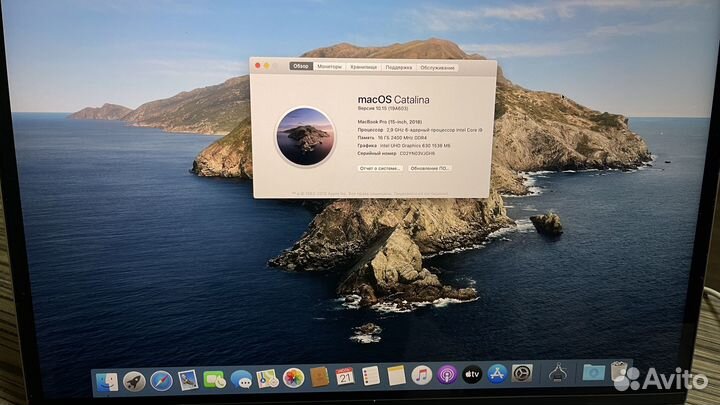Close the About This Mac window
The image size is (720, 405).
point(258,66)
